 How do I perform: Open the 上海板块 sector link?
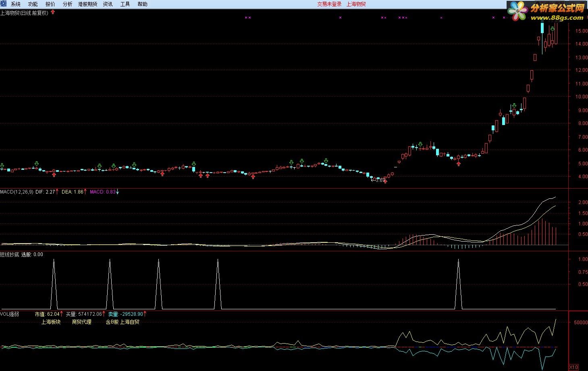[51, 322]
